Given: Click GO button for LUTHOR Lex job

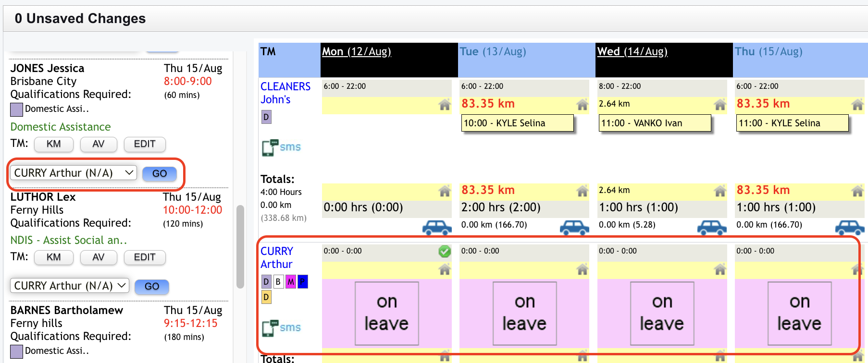Looking at the screenshot, I should click(152, 287).
